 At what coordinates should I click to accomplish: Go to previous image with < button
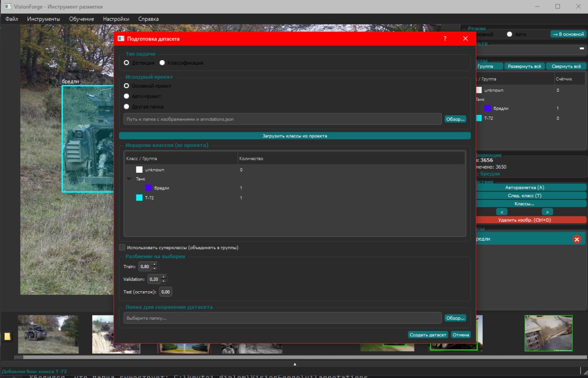click(502, 212)
